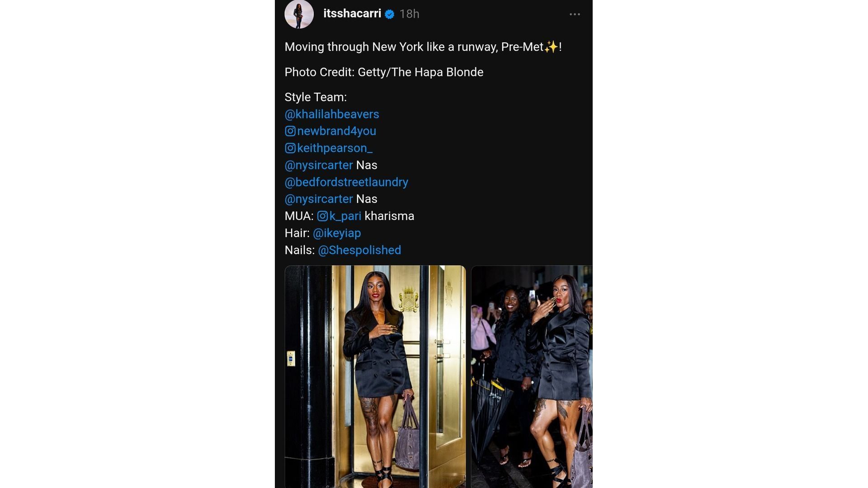Click the Instagram icon beside keithpearson_
The width and height of the screenshot is (868, 488).
point(290,148)
